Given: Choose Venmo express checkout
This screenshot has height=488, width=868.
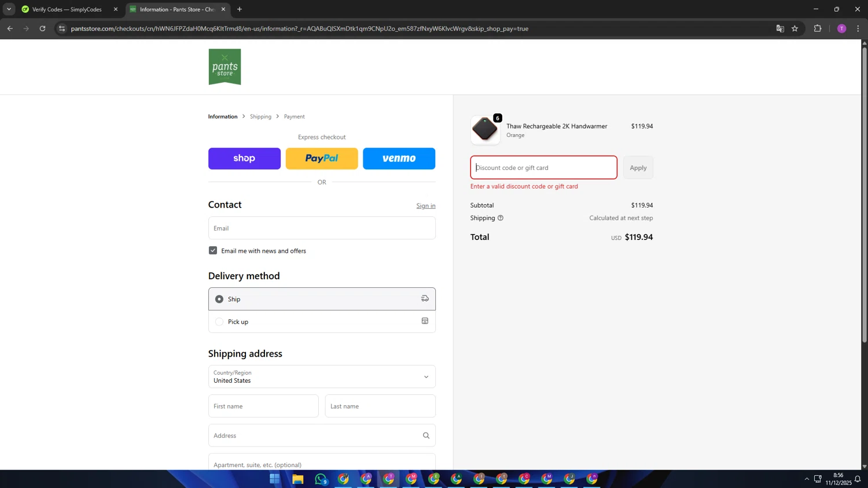Looking at the screenshot, I should point(399,158).
